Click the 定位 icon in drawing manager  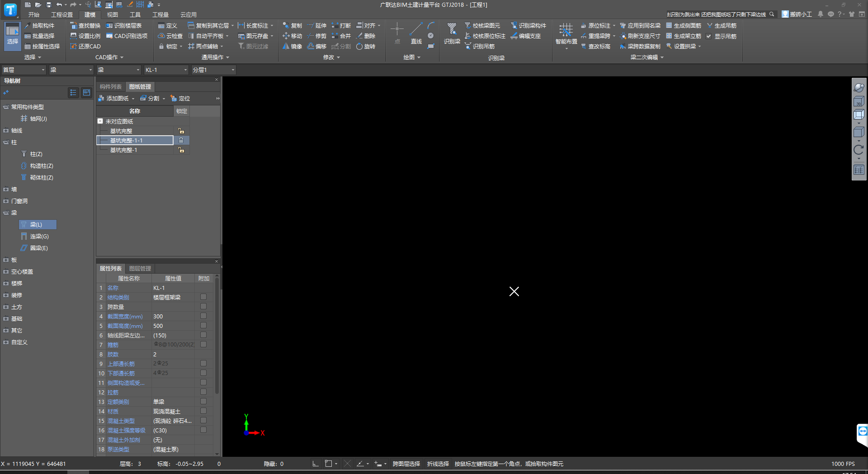[x=180, y=99]
